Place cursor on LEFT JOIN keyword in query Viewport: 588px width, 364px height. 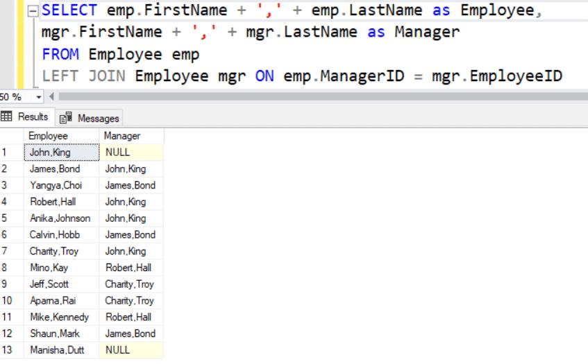pyautogui.click(x=83, y=76)
